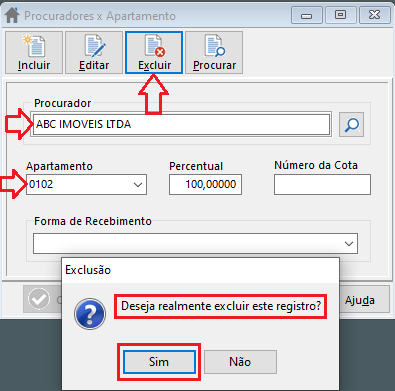This screenshot has height=391, width=395.
Task: Maximize the Procuradores x Apartamento window
Action: point(340,15)
